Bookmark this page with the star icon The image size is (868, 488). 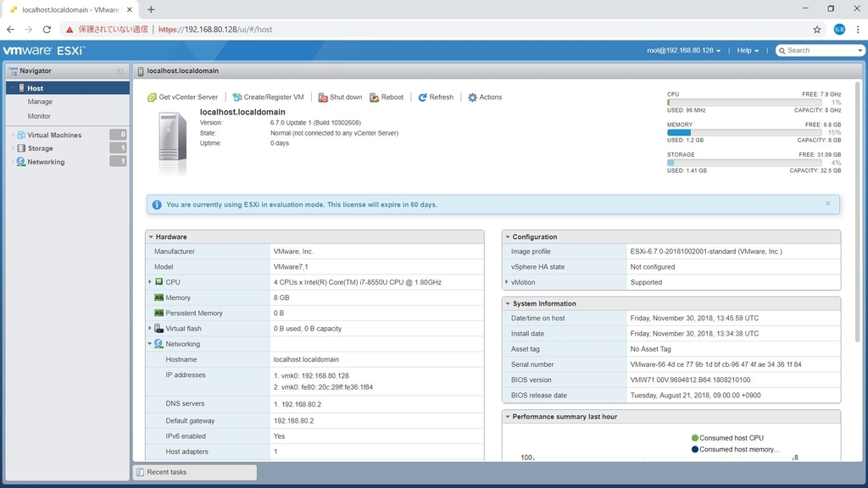[817, 30]
